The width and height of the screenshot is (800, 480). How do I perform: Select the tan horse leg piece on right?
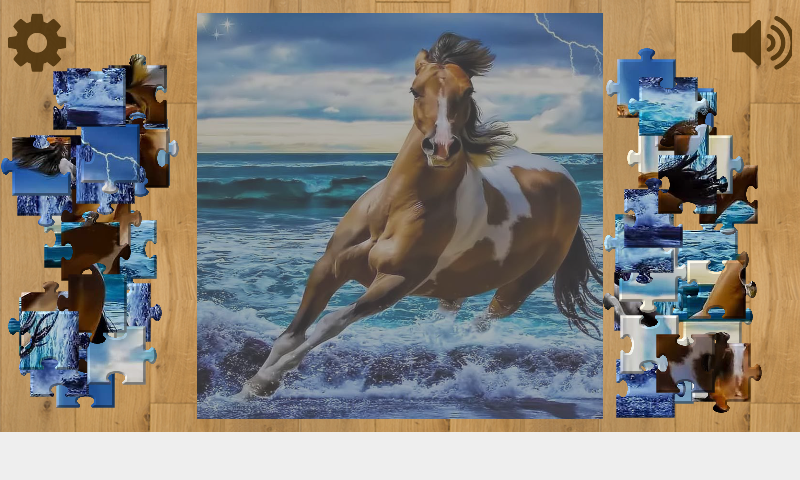[724, 286]
